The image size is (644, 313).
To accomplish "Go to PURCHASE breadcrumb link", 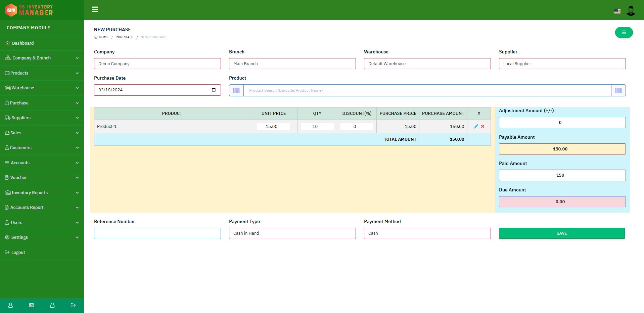I will [125, 37].
